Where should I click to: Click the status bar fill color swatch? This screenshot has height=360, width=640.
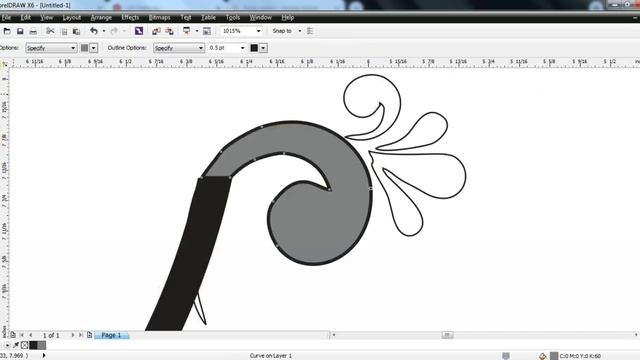pos(554,356)
